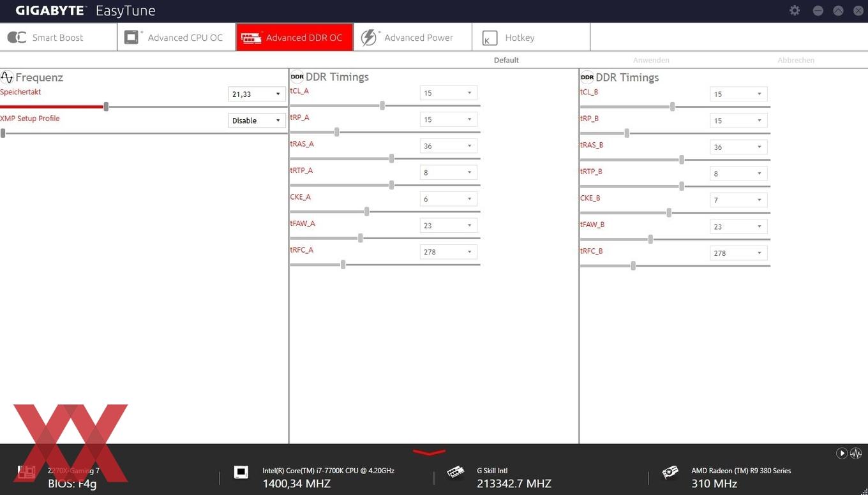Open the tFAW_B value dropdown
This screenshot has width=868, height=495.
coord(738,226)
